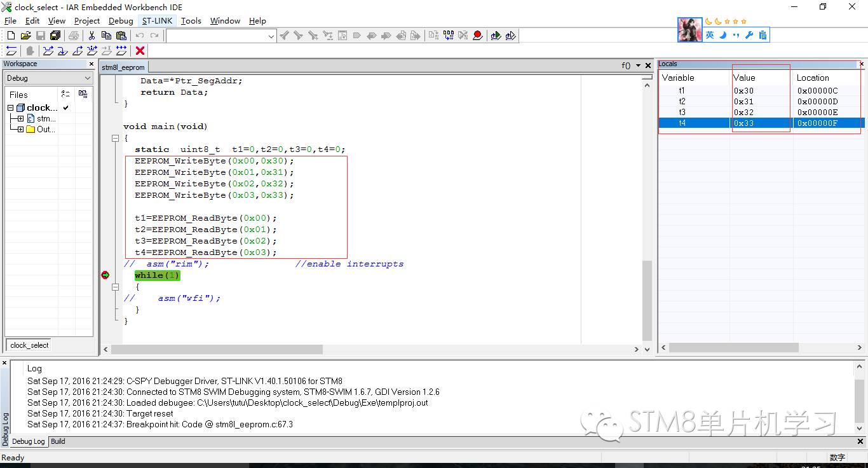Click the Open file folder icon
Image resolution: width=868 pixels, height=468 pixels.
26,36
